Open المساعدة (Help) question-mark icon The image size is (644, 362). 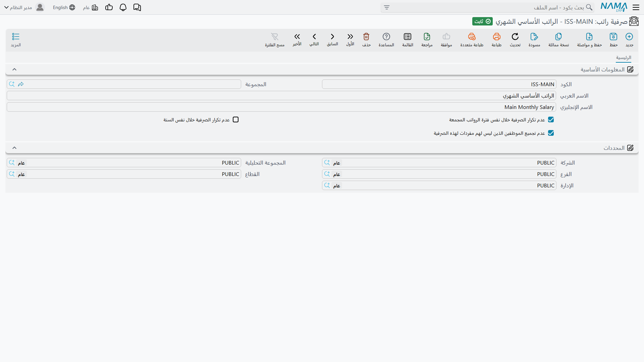[386, 37]
